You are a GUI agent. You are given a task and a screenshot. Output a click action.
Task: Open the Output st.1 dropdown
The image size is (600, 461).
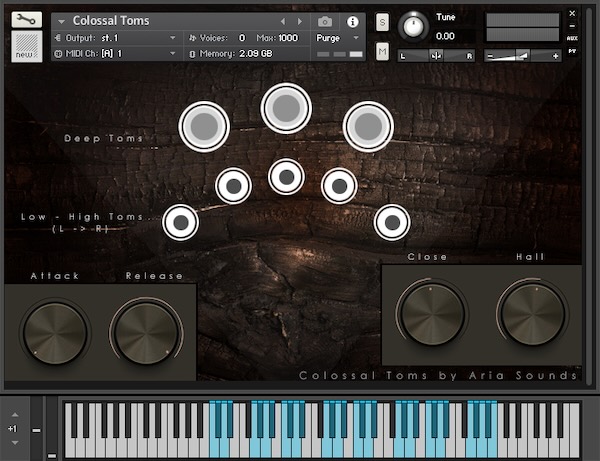click(115, 38)
